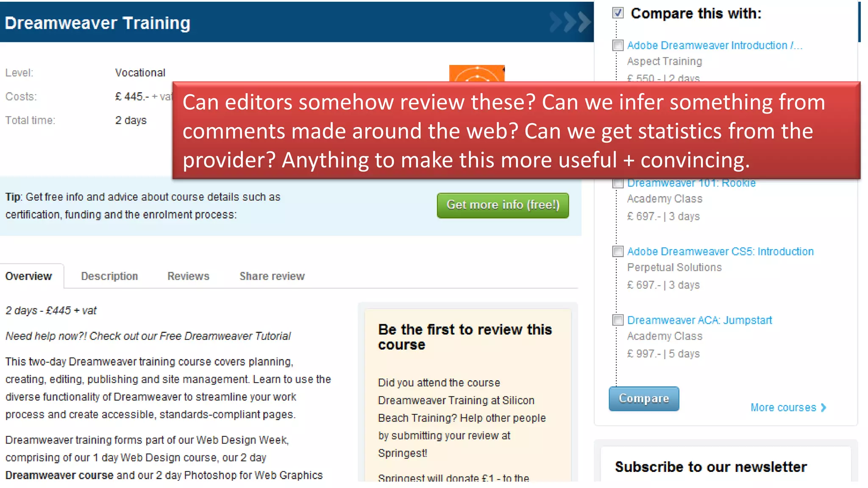This screenshot has height=488, width=868.
Task: Click the orange provider logo thumbnail
Action: 477,73
